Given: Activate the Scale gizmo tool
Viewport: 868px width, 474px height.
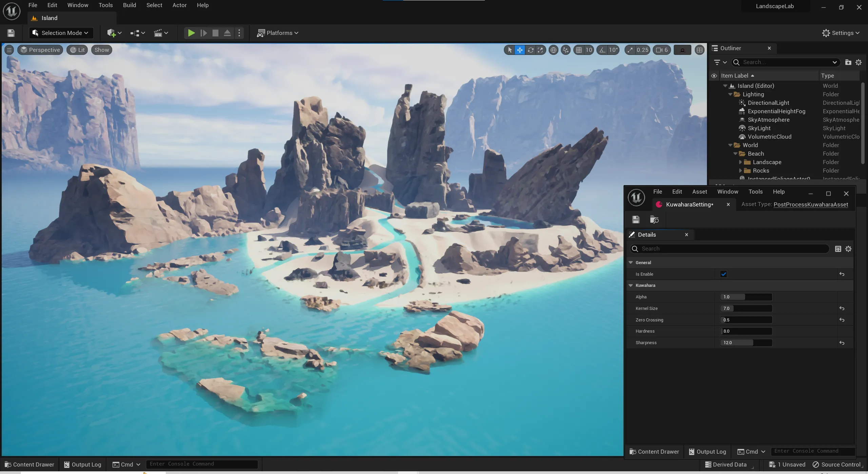Looking at the screenshot, I should point(540,50).
